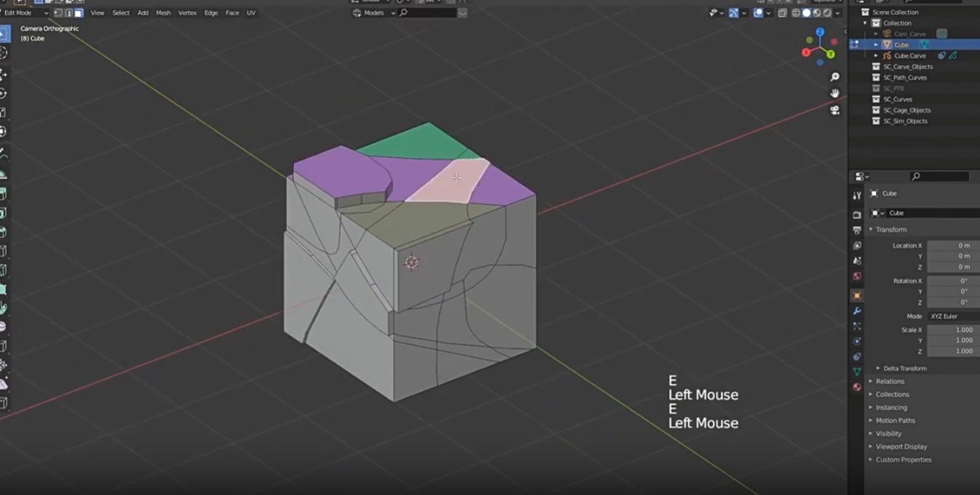Open the Modifier properties wrench tab
980x495 pixels.
(x=857, y=311)
